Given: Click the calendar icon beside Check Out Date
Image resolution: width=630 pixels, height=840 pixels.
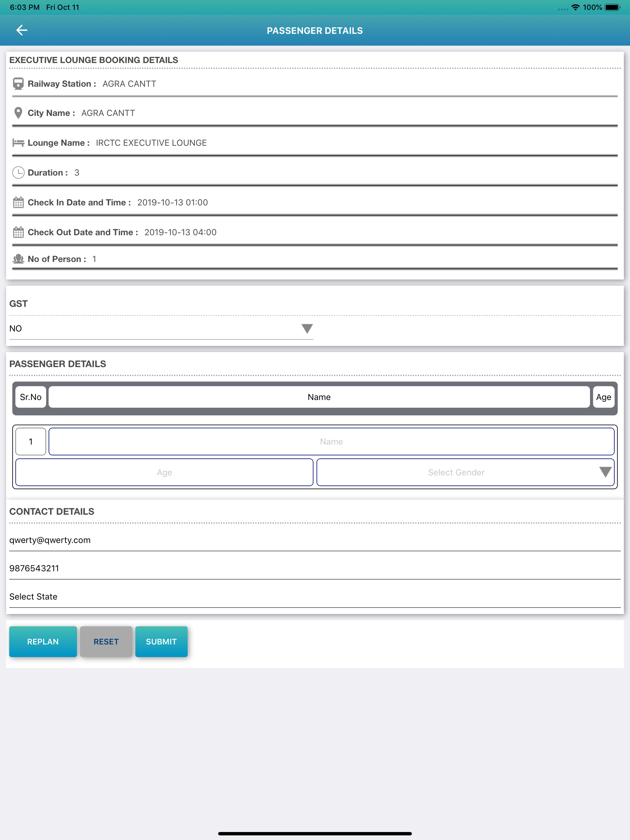Looking at the screenshot, I should [18, 232].
